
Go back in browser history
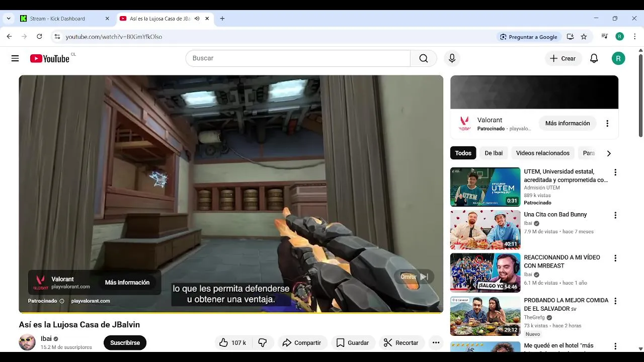pyautogui.click(x=9, y=37)
